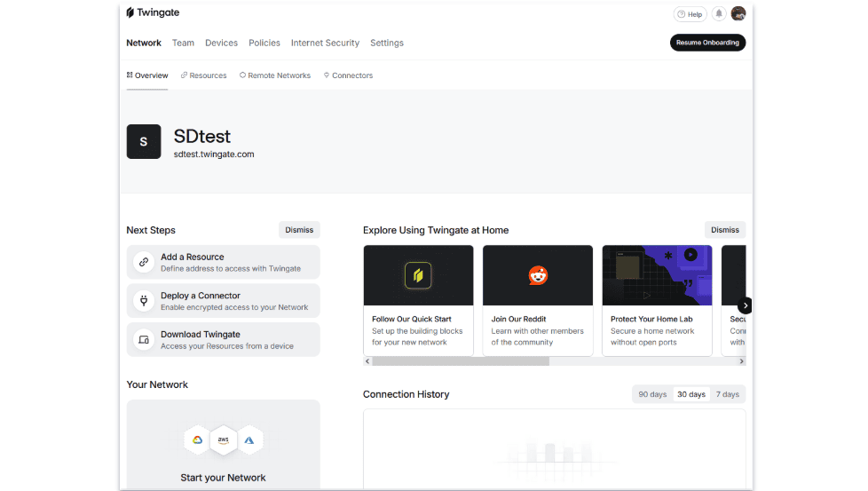Viewport: 868px width, 491px height.
Task: Click the carousel scrollbar right arrow
Action: tap(742, 361)
